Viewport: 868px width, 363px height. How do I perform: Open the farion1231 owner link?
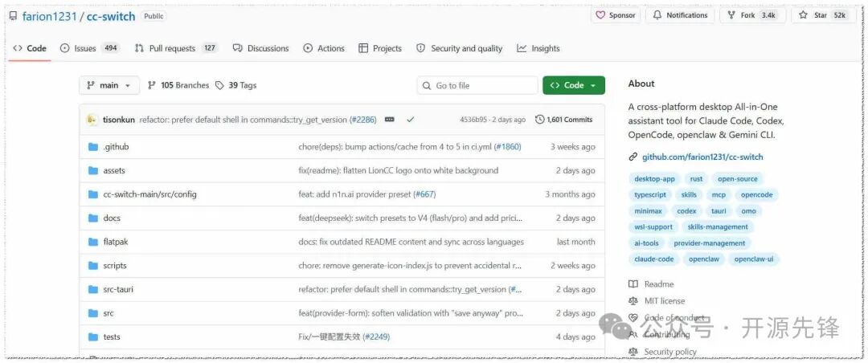pyautogui.click(x=49, y=16)
